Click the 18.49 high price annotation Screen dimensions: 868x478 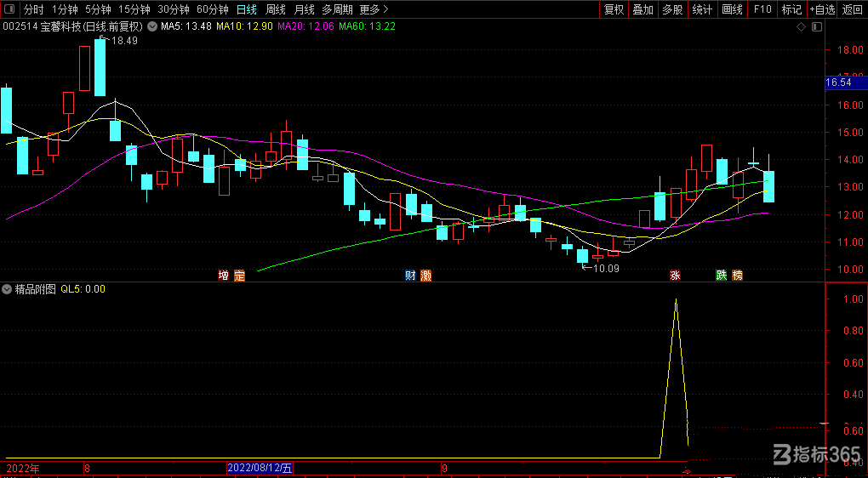124,40
